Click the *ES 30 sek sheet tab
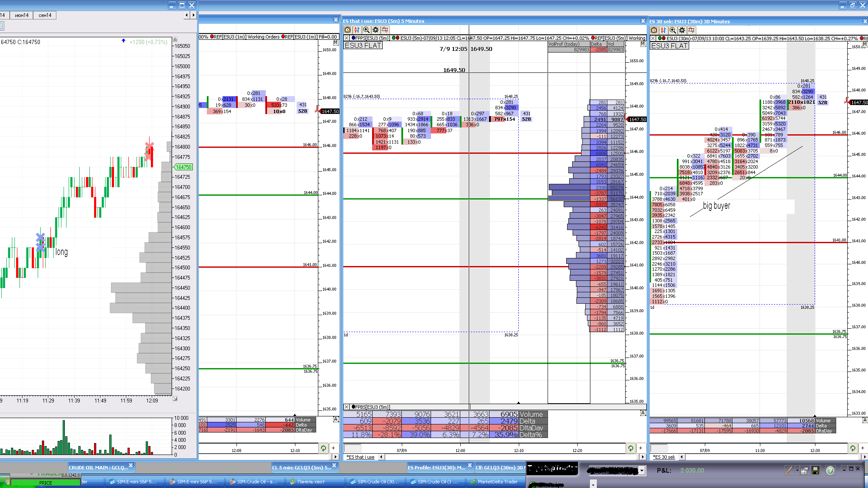This screenshot has height=488, width=868. pos(664,457)
